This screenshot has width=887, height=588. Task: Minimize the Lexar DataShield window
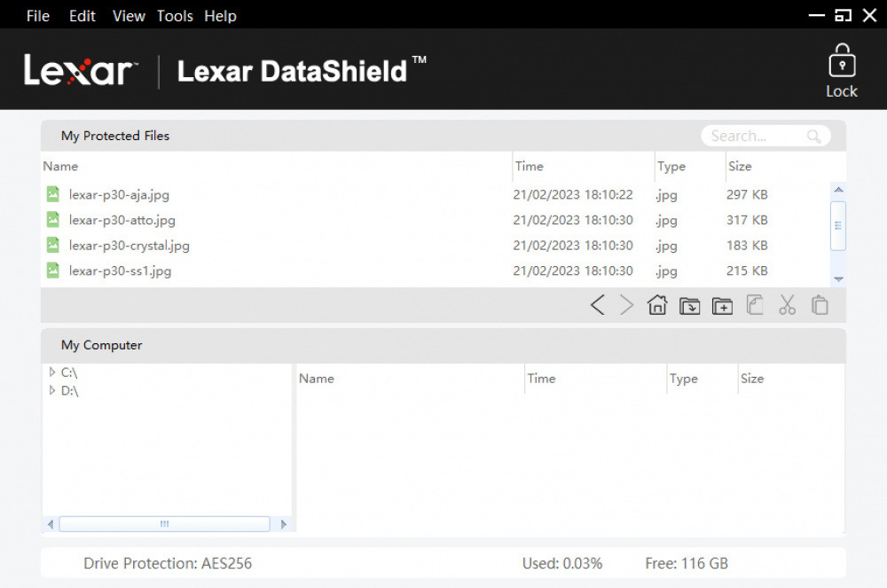tap(816, 16)
